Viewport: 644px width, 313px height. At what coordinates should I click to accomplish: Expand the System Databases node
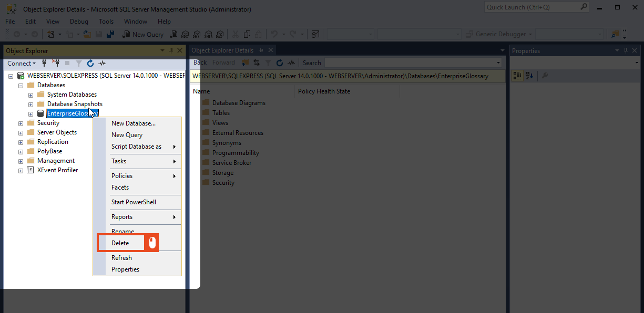[x=30, y=95]
